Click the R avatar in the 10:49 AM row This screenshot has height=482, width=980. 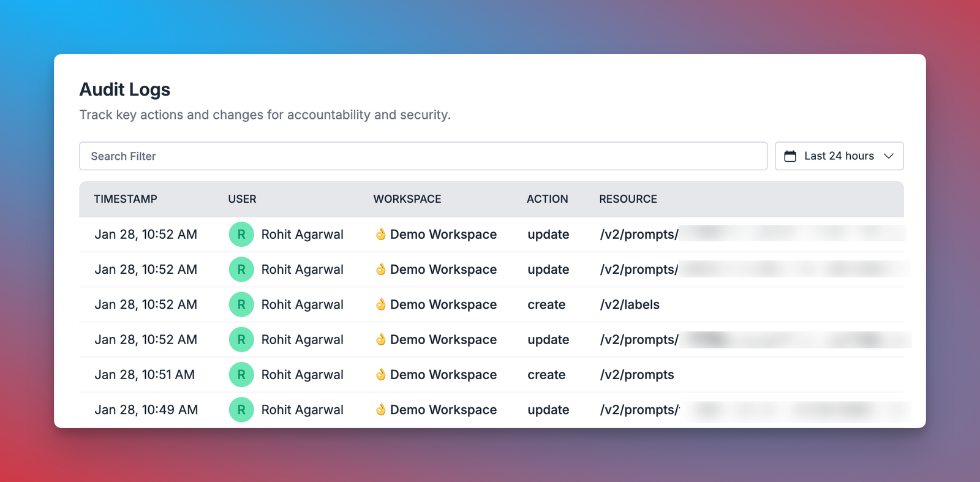click(x=241, y=410)
